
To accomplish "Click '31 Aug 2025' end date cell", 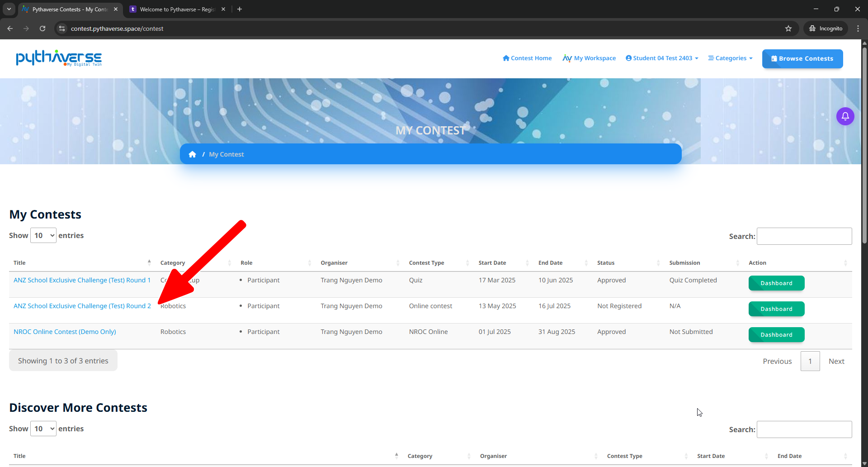I will (557, 332).
